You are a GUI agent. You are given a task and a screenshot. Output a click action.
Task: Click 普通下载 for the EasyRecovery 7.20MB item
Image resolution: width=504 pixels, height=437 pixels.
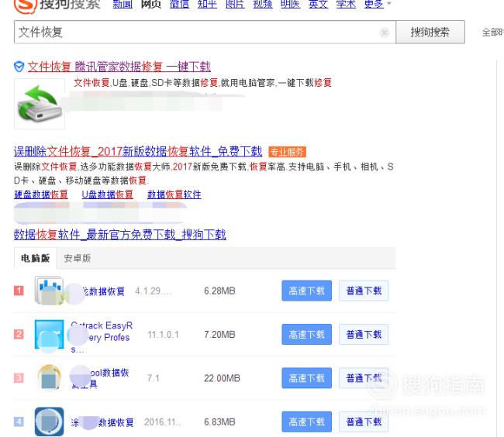(364, 334)
